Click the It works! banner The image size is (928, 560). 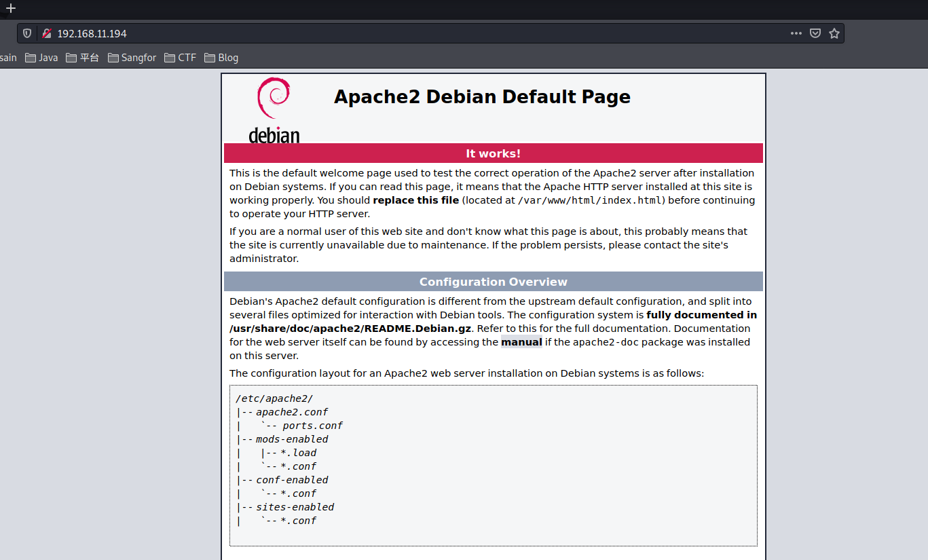pos(494,153)
